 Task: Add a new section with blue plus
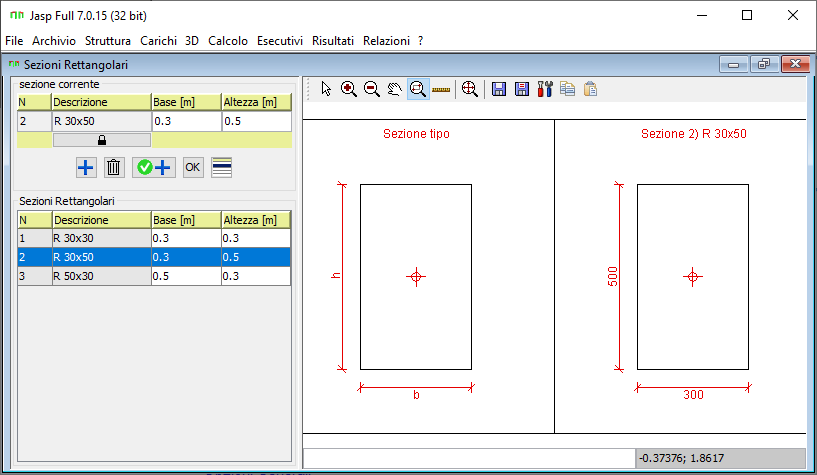click(x=86, y=167)
